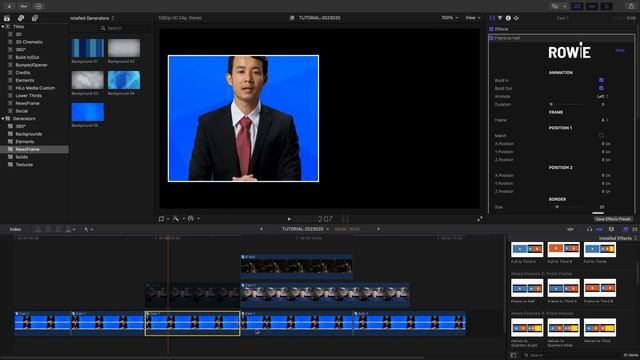Open the View options dropdown
This screenshot has width=640, height=360.
tap(473, 18)
